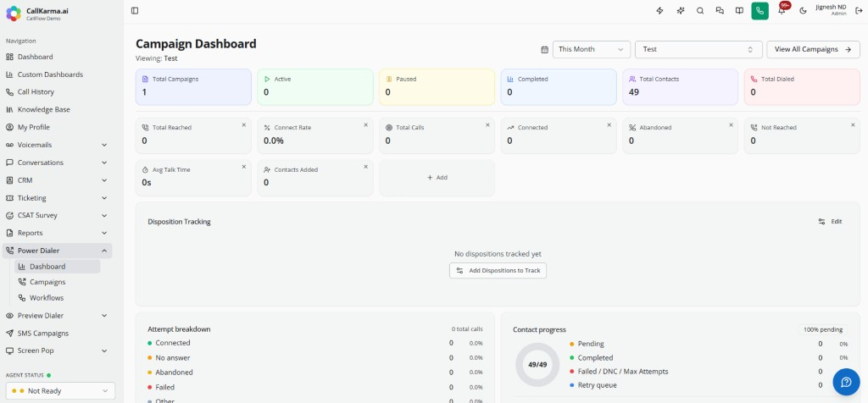868x403 pixels.
Task: Expand the Ticketing section
Action: coord(57,198)
